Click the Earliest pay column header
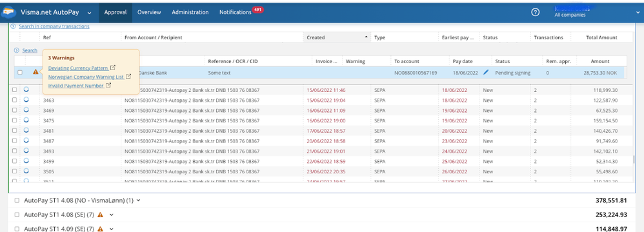This screenshot has width=644, height=232. coord(458,37)
